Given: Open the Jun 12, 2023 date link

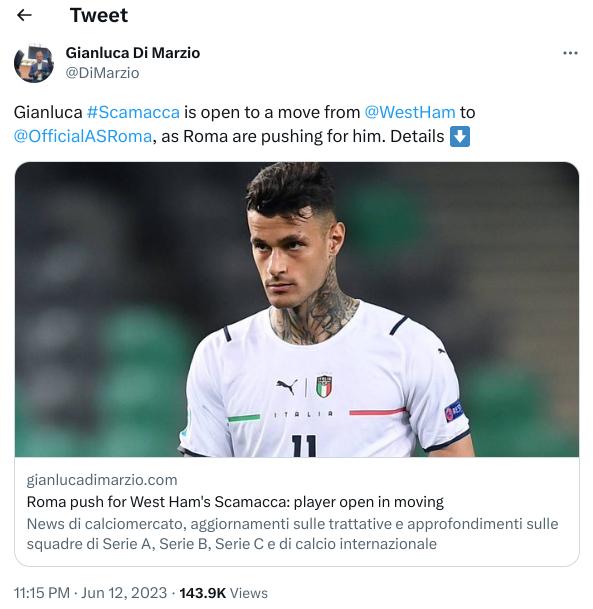Looking at the screenshot, I should [x=124, y=593].
